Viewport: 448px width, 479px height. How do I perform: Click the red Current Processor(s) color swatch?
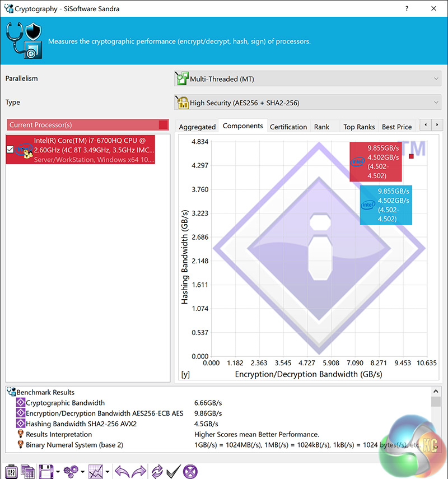click(x=163, y=124)
